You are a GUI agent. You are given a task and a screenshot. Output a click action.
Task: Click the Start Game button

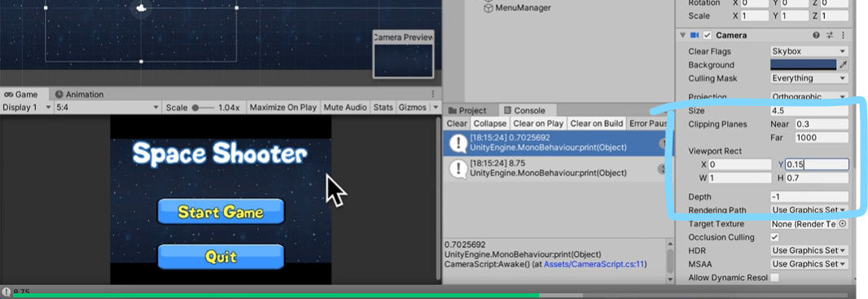(221, 212)
